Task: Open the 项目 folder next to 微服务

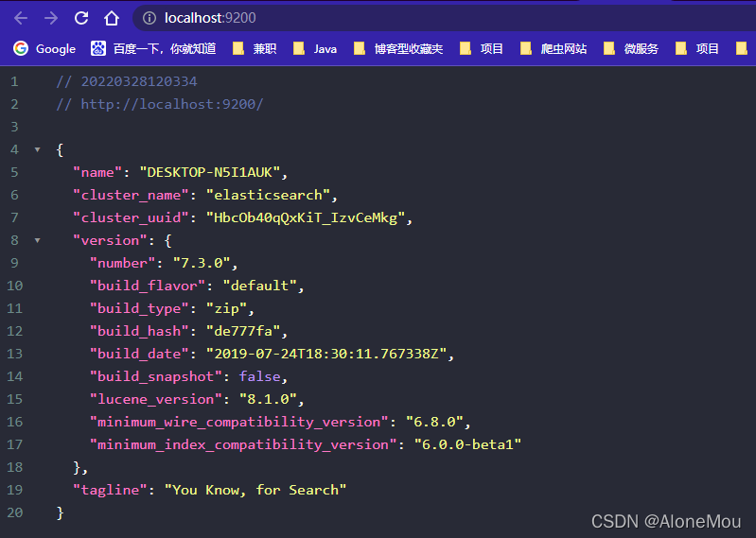Action: 697,48
